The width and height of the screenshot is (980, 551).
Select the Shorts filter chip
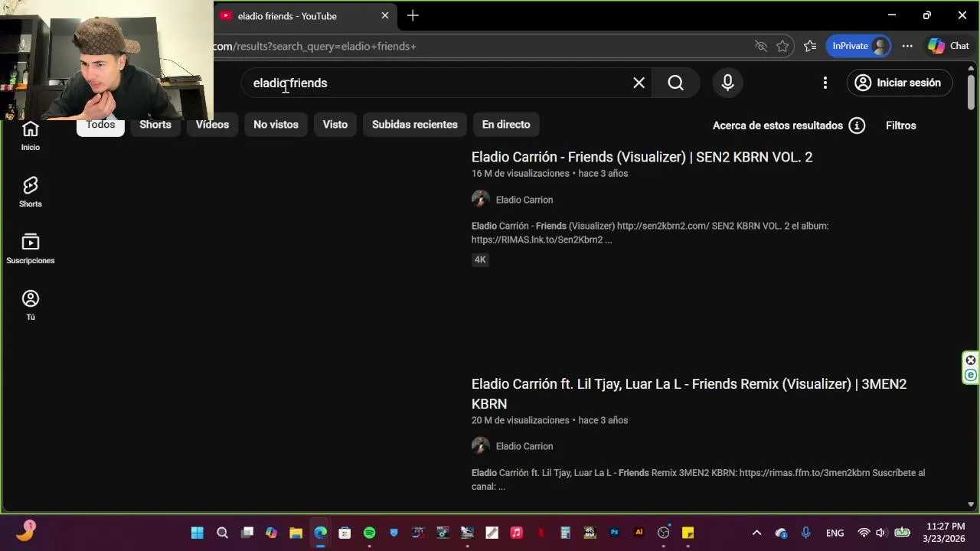(x=155, y=125)
